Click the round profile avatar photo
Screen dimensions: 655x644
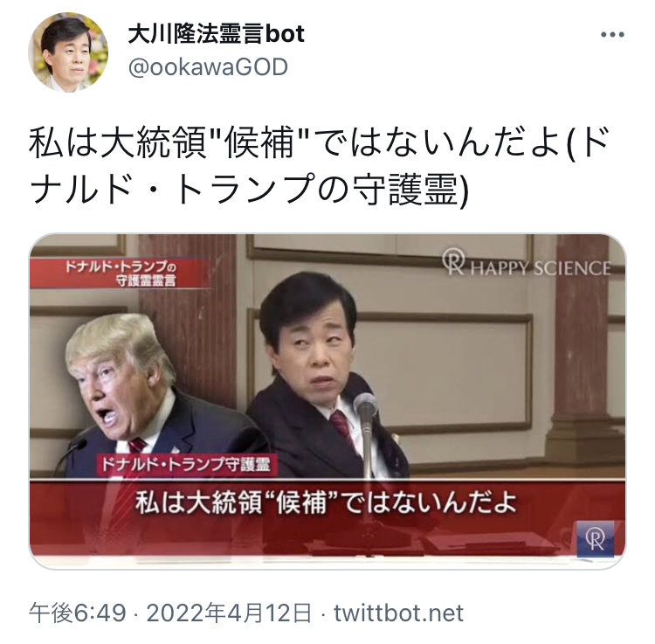coord(68,52)
